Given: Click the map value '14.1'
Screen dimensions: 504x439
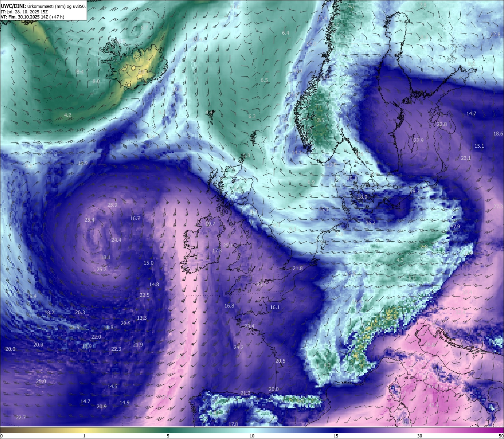Looking at the screenshot, I should coord(296,152).
